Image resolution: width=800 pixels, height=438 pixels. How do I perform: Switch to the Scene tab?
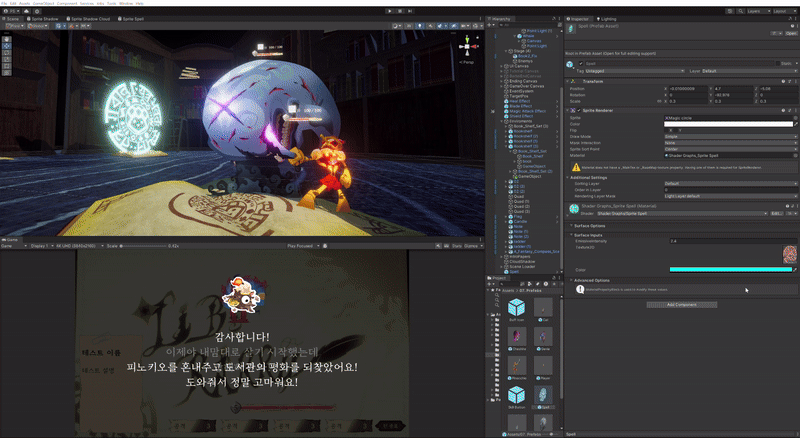pos(13,19)
